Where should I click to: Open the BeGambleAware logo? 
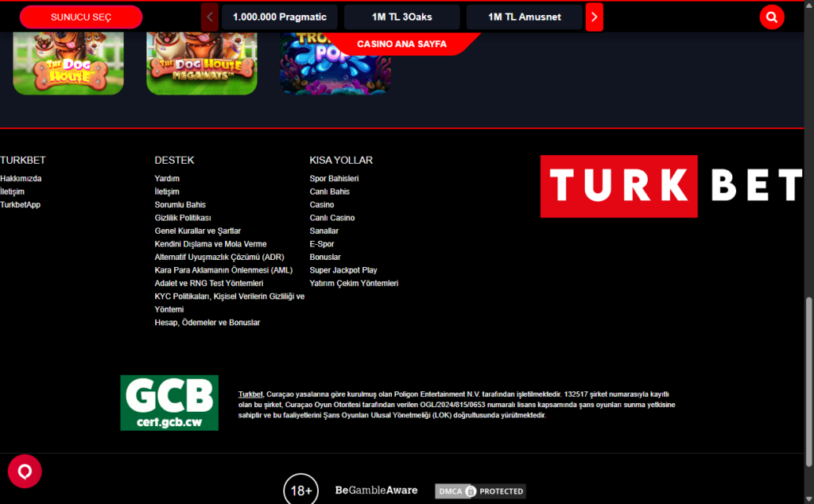[x=376, y=490]
